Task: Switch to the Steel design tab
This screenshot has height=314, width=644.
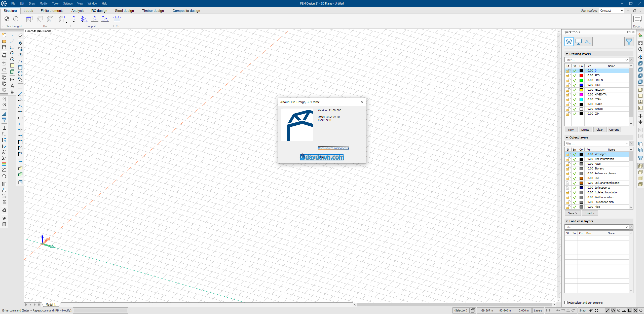Action: (x=124, y=11)
